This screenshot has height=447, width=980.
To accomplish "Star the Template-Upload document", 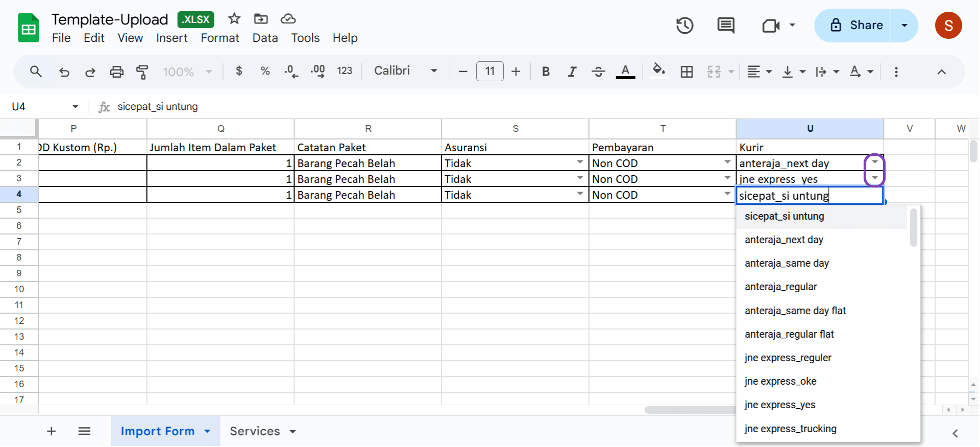I will (234, 19).
